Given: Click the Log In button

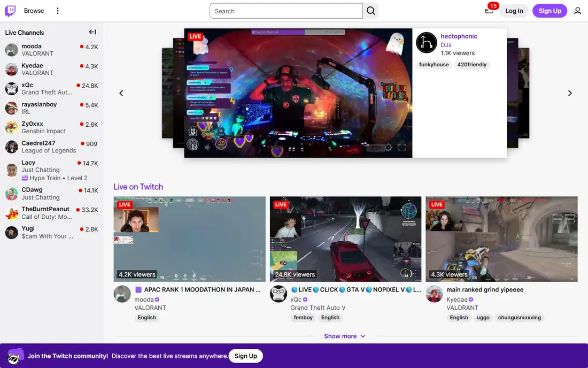Looking at the screenshot, I should coord(514,11).
